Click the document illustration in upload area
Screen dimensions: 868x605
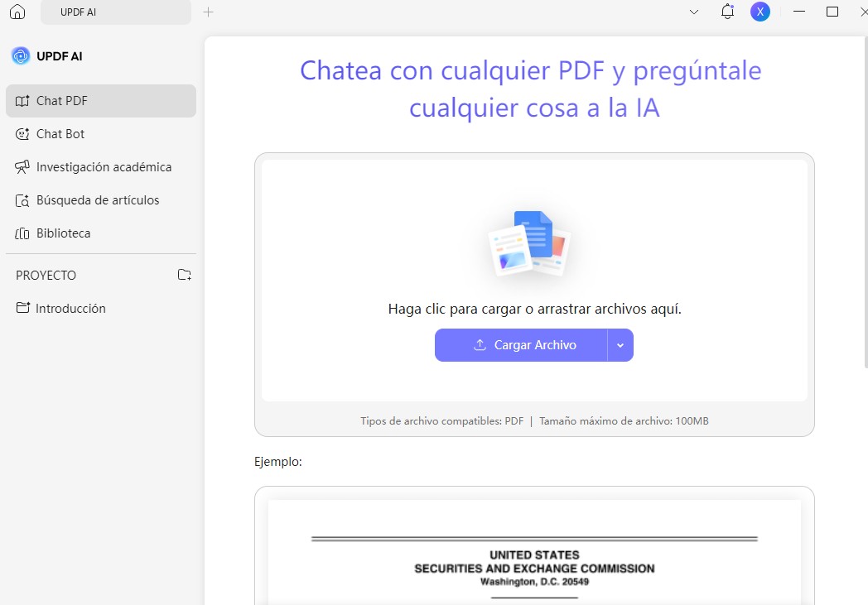coord(530,243)
